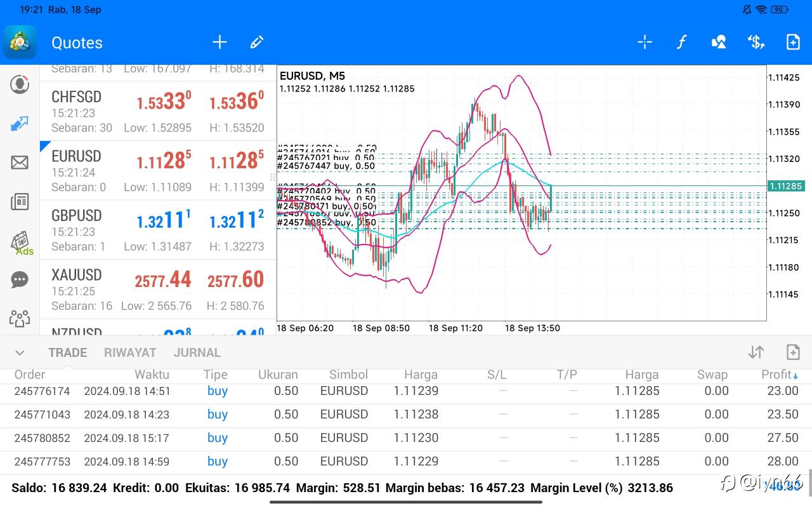Select the XAUUSD quote row
This screenshot has height=508, width=812.
pos(157,289)
